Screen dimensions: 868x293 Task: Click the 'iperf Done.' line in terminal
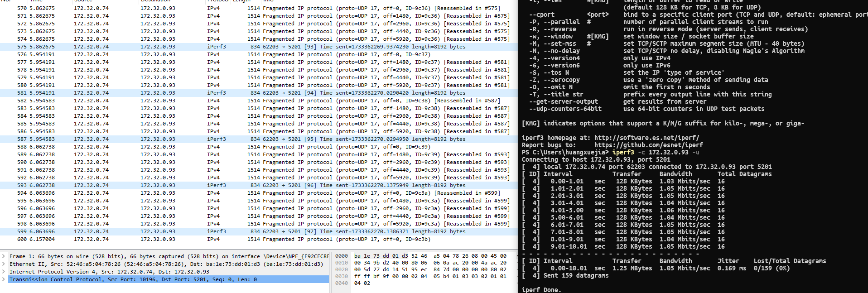point(541,290)
